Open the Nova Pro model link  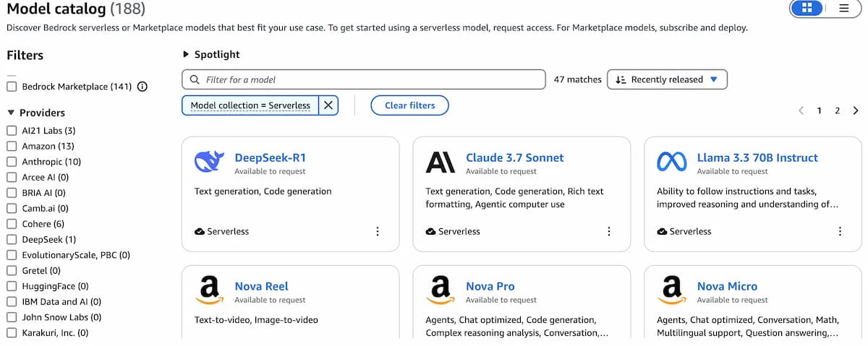[490, 286]
